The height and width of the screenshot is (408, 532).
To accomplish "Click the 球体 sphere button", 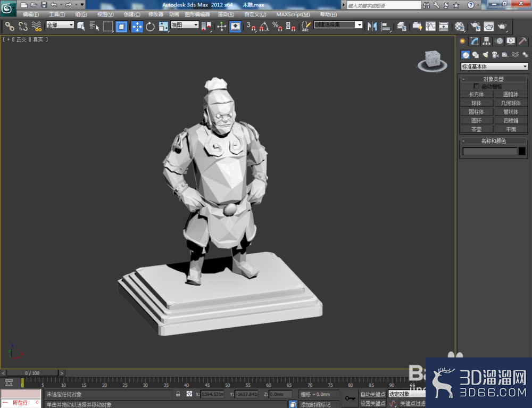I will pos(476,103).
